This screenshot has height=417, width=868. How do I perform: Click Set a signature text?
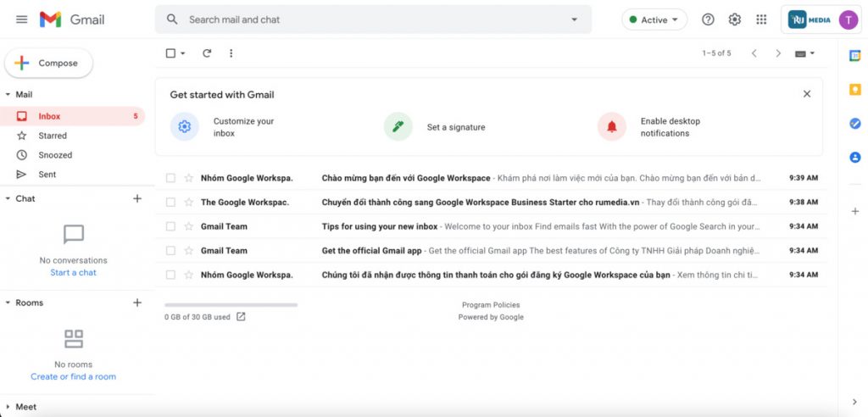tap(455, 127)
